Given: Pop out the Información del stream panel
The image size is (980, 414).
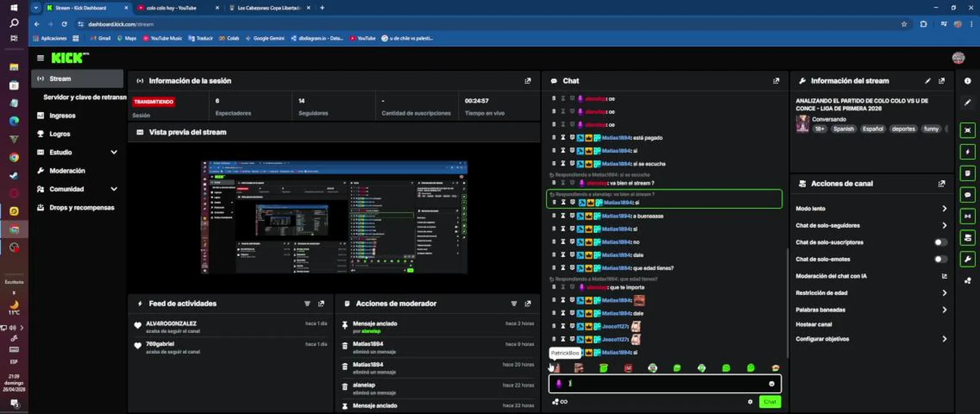Looking at the screenshot, I should click(941, 81).
